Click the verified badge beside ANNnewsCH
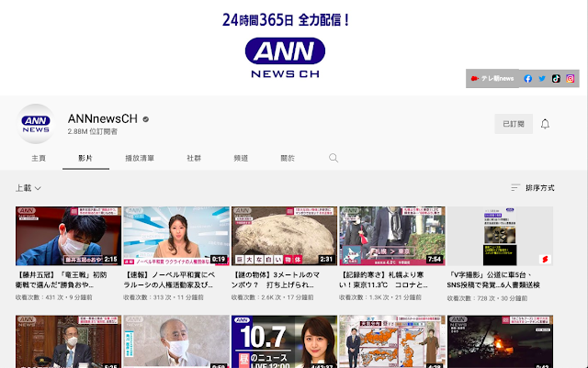Screen dimensions: 588x368 click(x=146, y=119)
